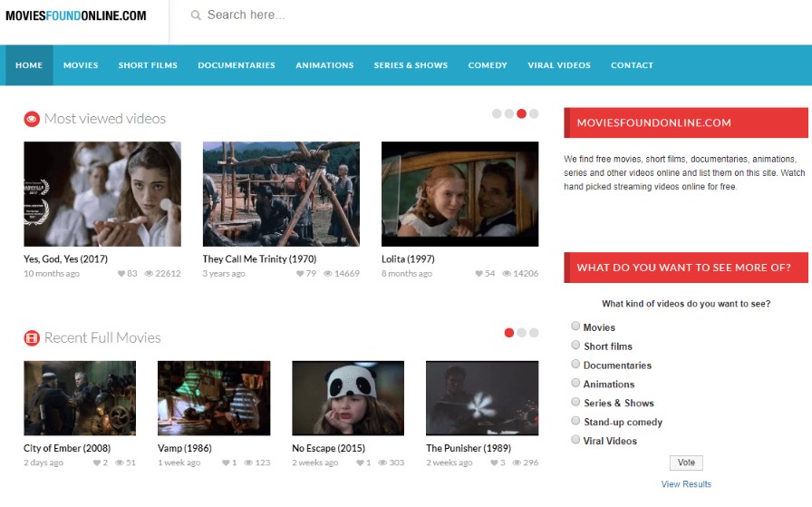Click the MoviesFoundOnline.com logo
Image resolution: width=812 pixels, height=507 pixels.
[x=76, y=15]
